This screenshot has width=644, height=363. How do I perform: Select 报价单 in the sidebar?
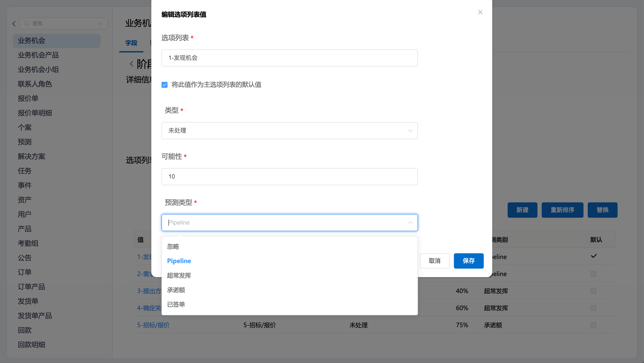click(28, 98)
